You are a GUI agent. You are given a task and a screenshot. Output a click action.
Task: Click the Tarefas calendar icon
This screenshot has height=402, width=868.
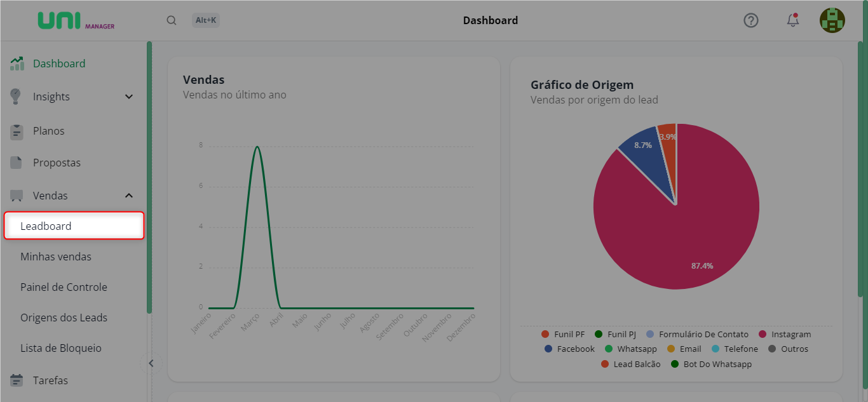tap(17, 380)
